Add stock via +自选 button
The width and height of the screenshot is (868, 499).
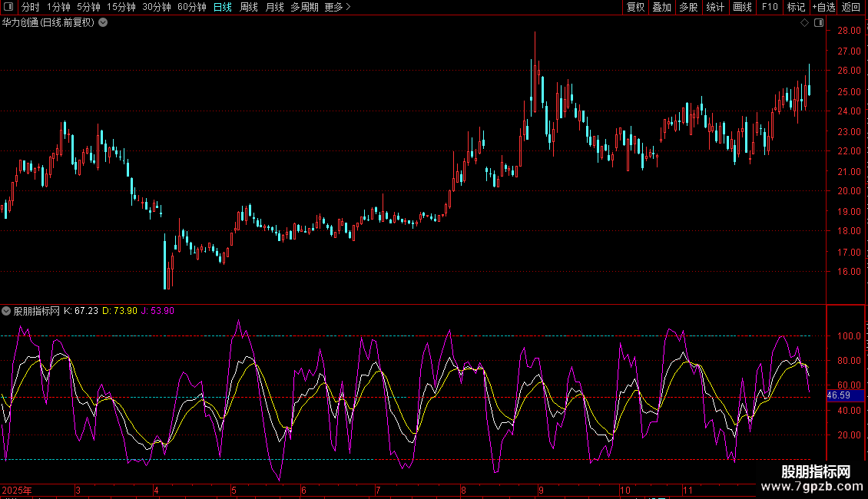click(823, 7)
